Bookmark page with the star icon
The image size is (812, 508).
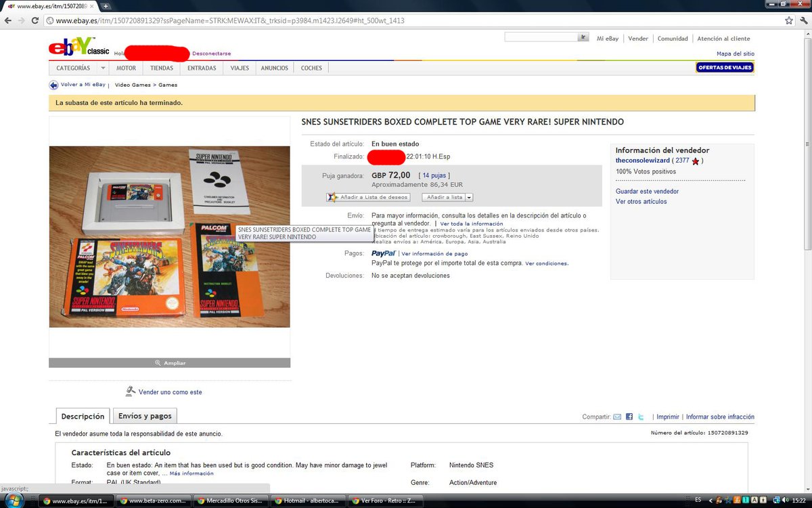click(x=788, y=21)
